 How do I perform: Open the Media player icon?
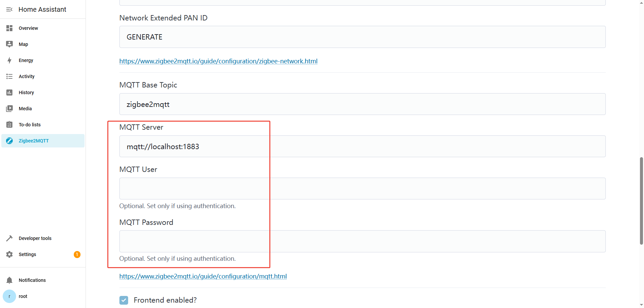[x=9, y=109]
